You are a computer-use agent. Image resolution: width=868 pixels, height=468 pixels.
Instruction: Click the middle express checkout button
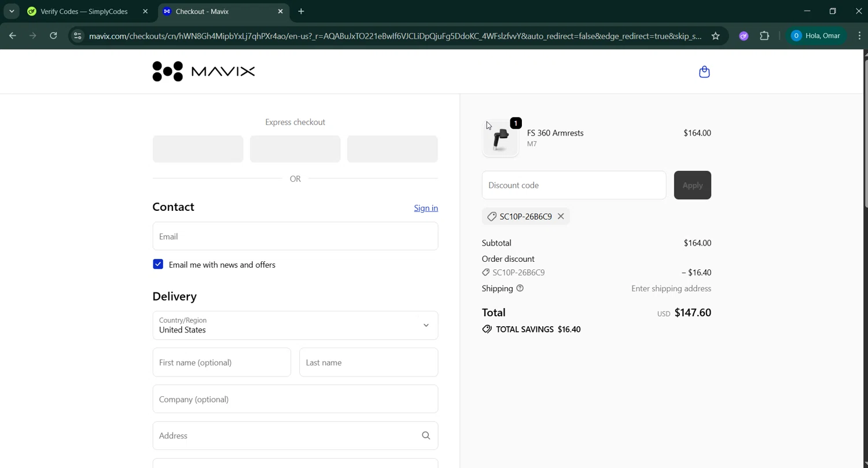295,149
